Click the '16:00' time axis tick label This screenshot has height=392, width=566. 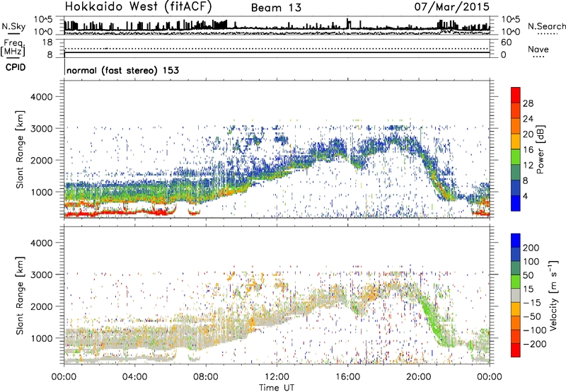point(347,377)
